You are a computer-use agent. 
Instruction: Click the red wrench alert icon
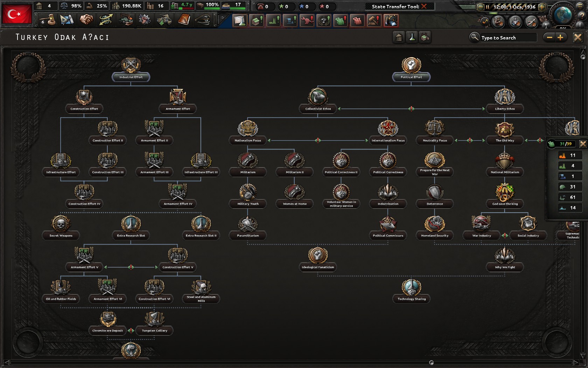click(307, 21)
